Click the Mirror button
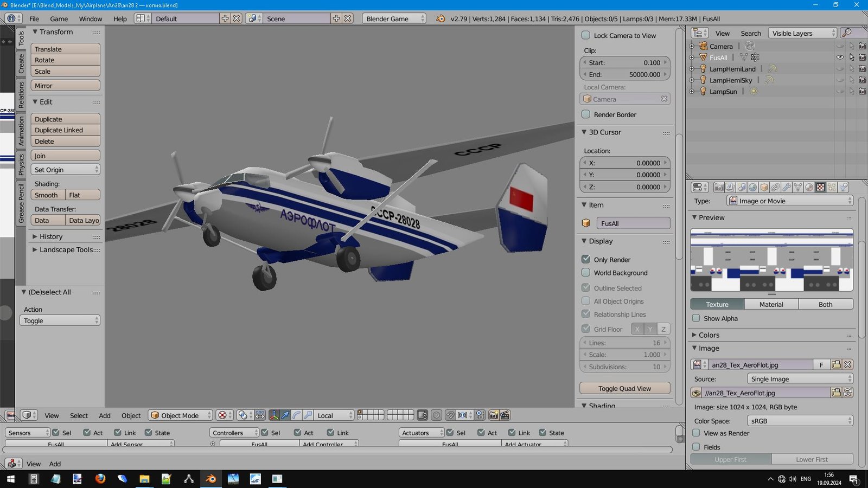Screen dimensions: 868x488 (66, 86)
